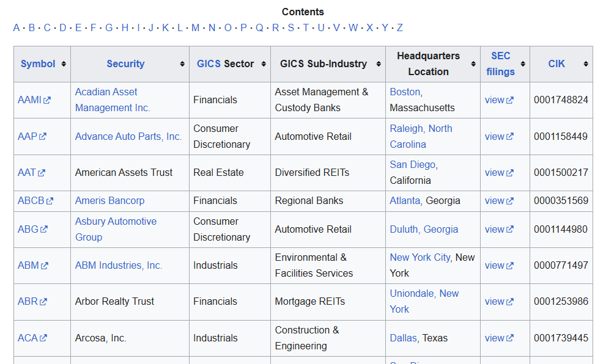This screenshot has height=364, width=606.
Task: Open ABR ticker symbol link
Action: 32,302
